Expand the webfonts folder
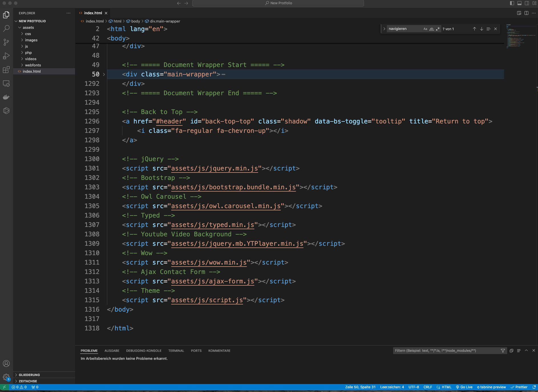The height and width of the screenshot is (392, 538). pyautogui.click(x=44, y=65)
